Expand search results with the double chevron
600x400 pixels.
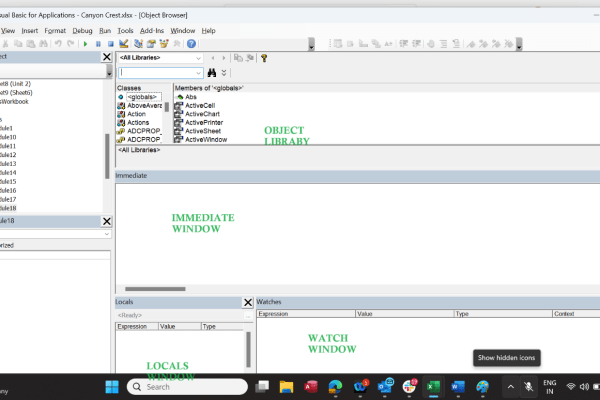click(224, 73)
